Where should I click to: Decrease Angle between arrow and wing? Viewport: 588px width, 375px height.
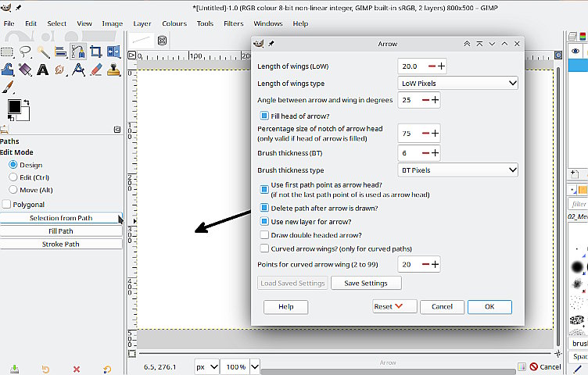pyautogui.click(x=425, y=100)
